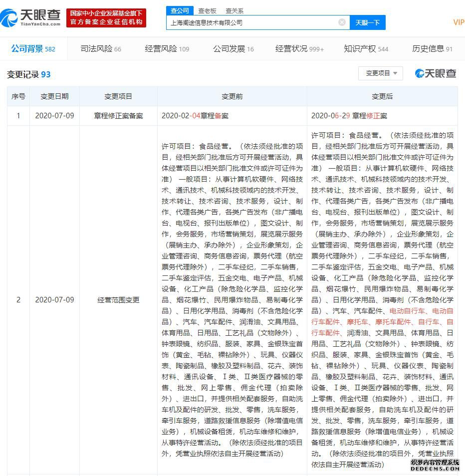Viewport: 465px width, 476px height.
Task: Click the red 国家中小企业发展基金 banner
Action: pos(106,18)
